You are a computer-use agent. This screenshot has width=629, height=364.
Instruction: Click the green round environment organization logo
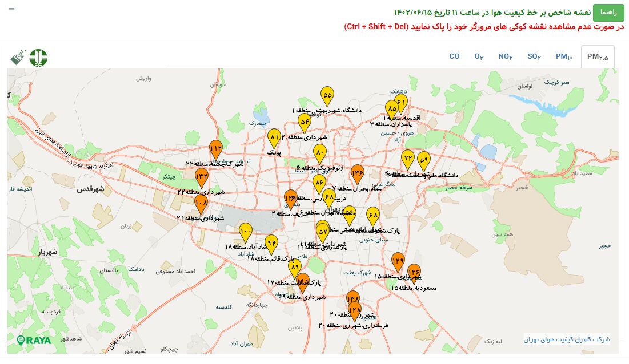coord(38,58)
